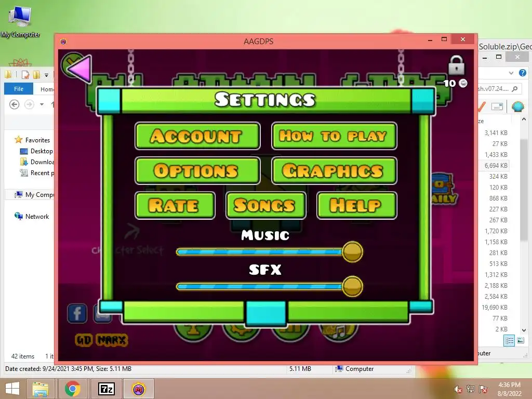Click the card-style toolbar icon
The width and height of the screenshot is (532, 399).
coord(497,107)
